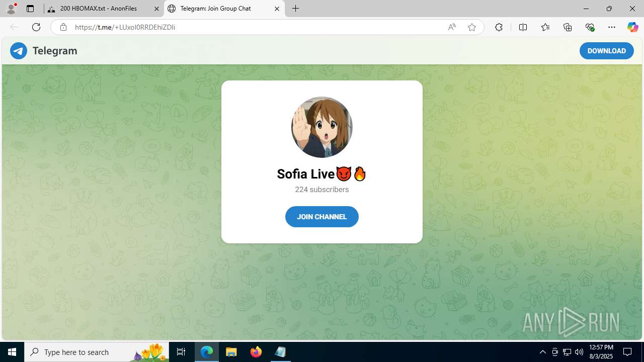Open the Favorites list

545,27
